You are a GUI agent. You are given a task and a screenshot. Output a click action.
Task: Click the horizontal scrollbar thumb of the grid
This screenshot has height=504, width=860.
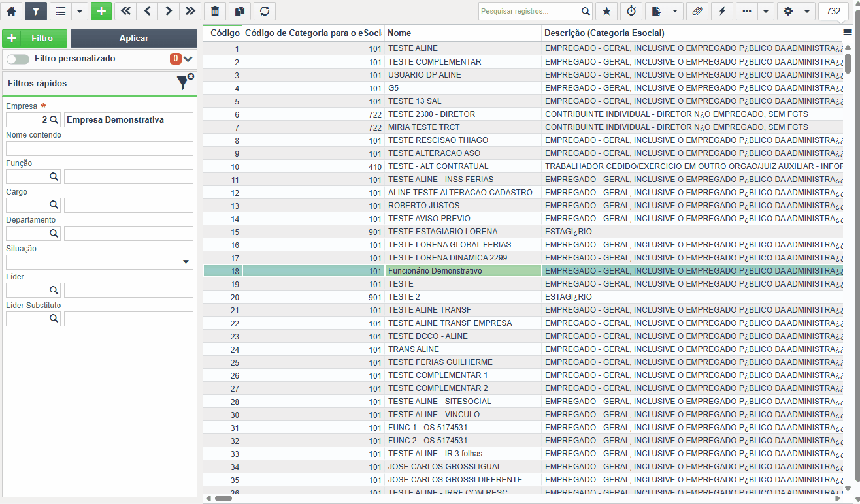pyautogui.click(x=223, y=498)
